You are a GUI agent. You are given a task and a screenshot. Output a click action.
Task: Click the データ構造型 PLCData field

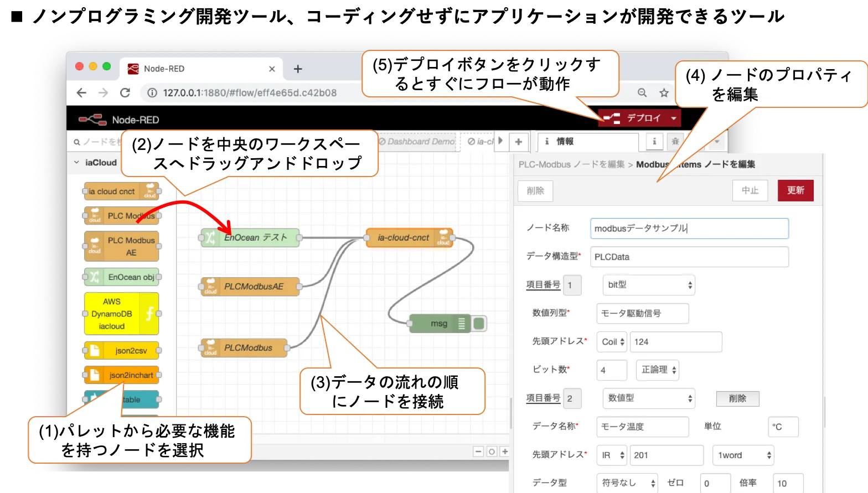[689, 257]
